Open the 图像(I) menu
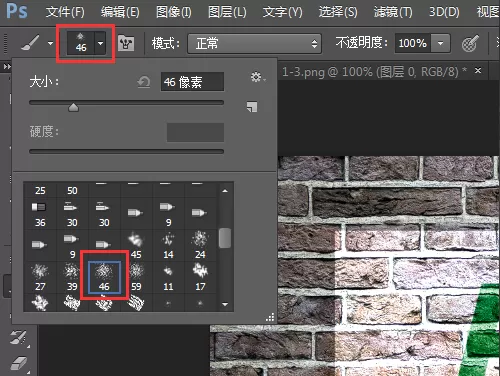 pos(174,12)
